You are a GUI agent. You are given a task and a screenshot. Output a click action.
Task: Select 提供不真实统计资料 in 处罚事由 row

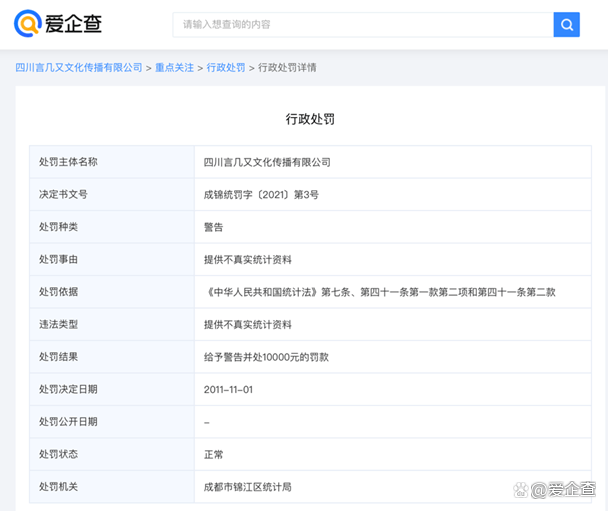(248, 259)
